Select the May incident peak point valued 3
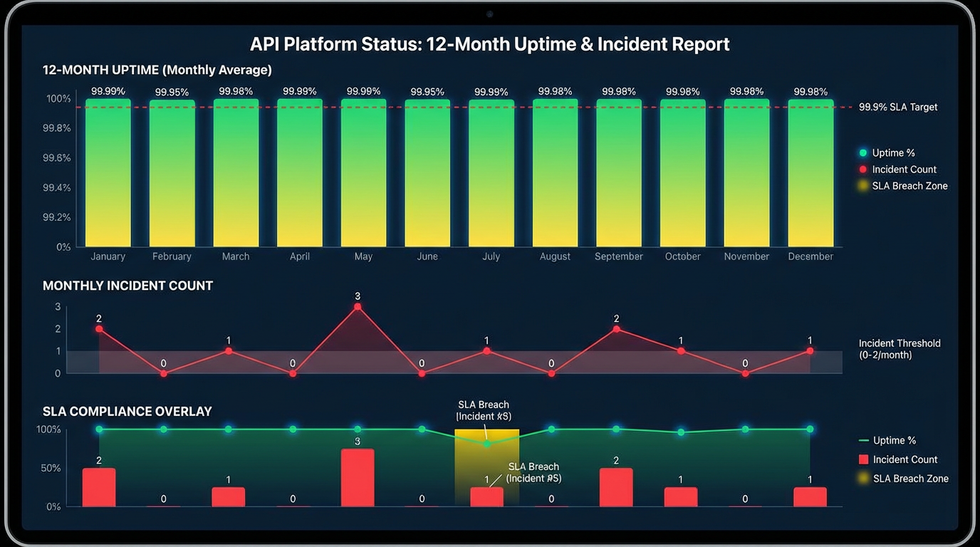Viewport: 980px width, 547px height. [358, 307]
